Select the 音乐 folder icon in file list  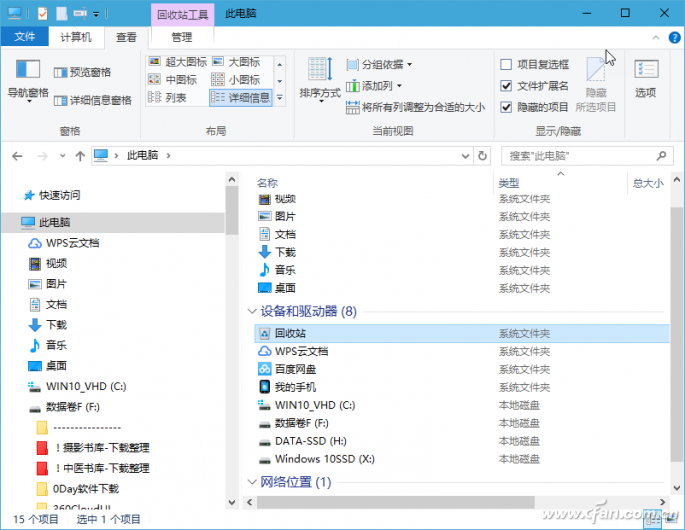click(x=265, y=270)
